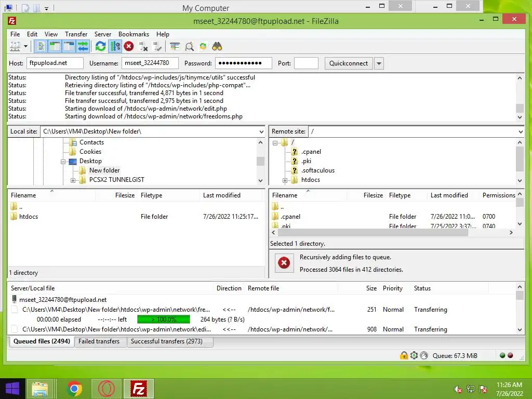
Task: Click the encryption lock status icon
Action: coord(403,355)
